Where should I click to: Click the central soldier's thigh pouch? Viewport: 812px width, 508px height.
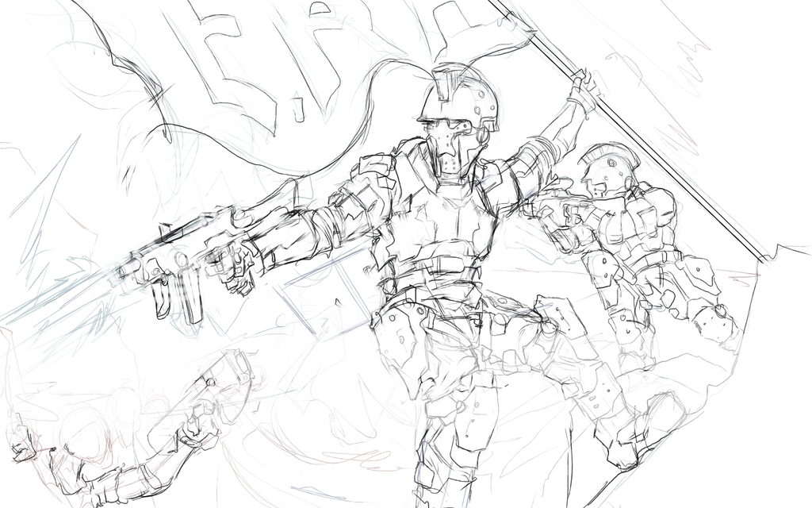click(x=396, y=341)
